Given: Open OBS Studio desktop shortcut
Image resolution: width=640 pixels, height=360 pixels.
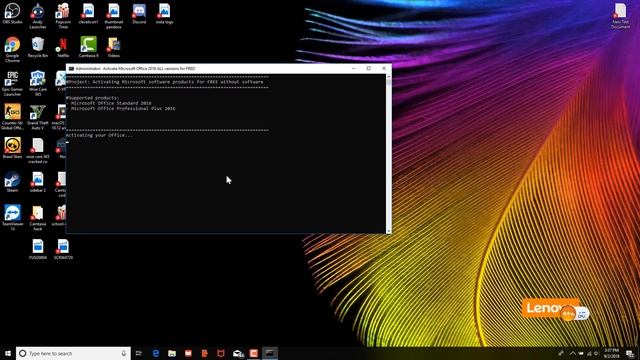Looking at the screenshot, I should click(x=12, y=13).
